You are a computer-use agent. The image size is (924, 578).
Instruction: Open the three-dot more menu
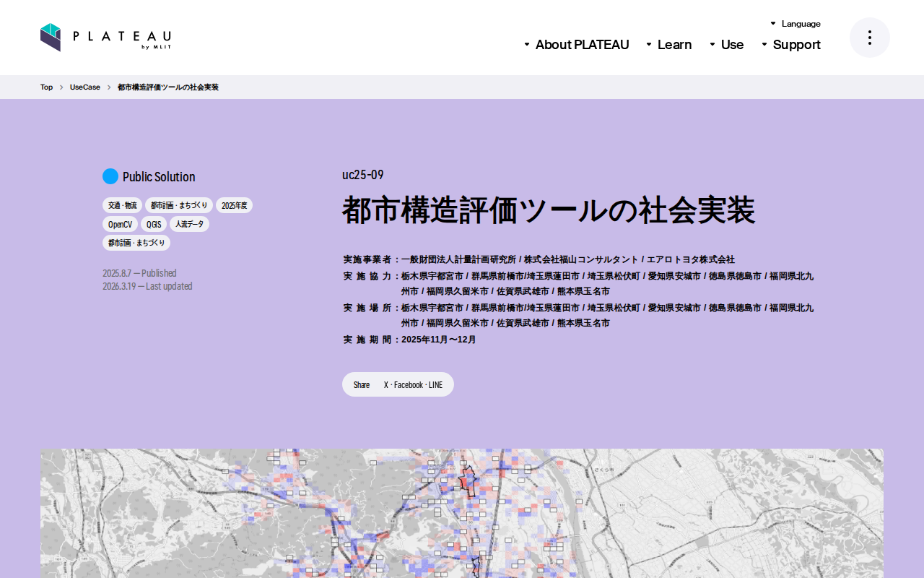tap(869, 38)
